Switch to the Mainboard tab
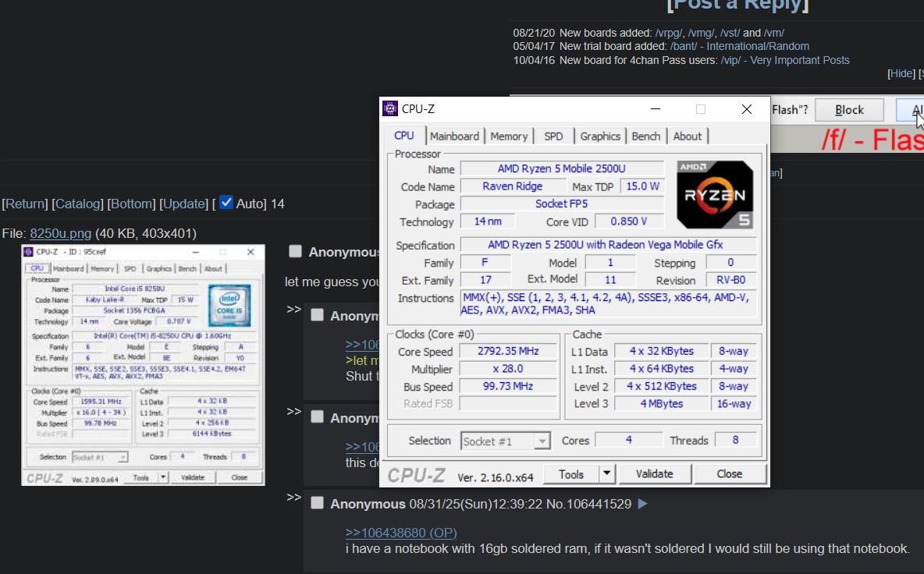Screen dimensions: 924x574 pos(454,136)
